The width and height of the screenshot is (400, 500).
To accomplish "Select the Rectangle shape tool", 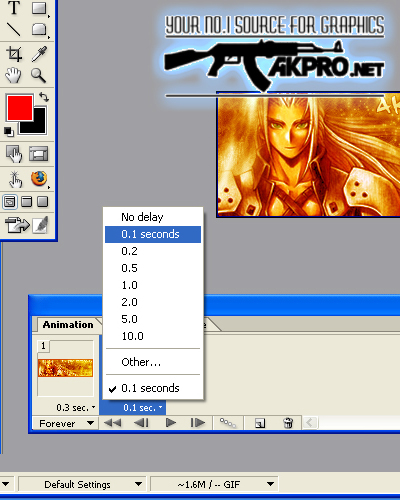I will (39, 8).
